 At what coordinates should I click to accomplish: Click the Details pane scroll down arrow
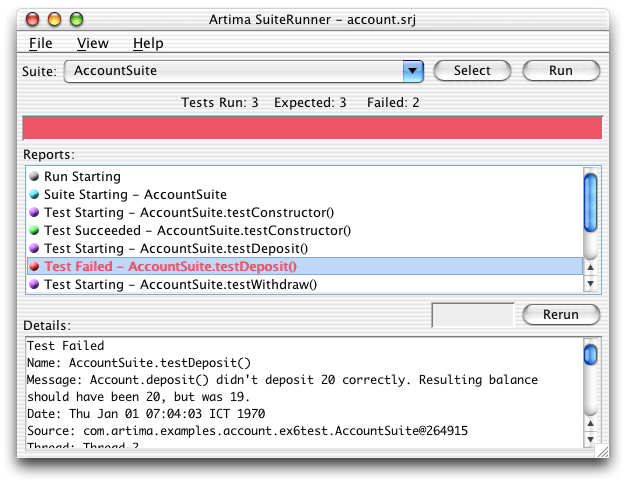(x=590, y=439)
